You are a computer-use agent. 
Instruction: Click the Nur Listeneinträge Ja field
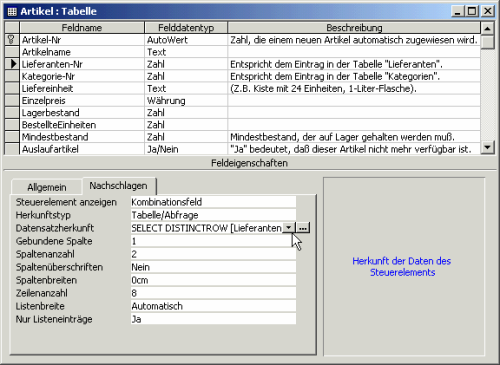tap(213, 319)
